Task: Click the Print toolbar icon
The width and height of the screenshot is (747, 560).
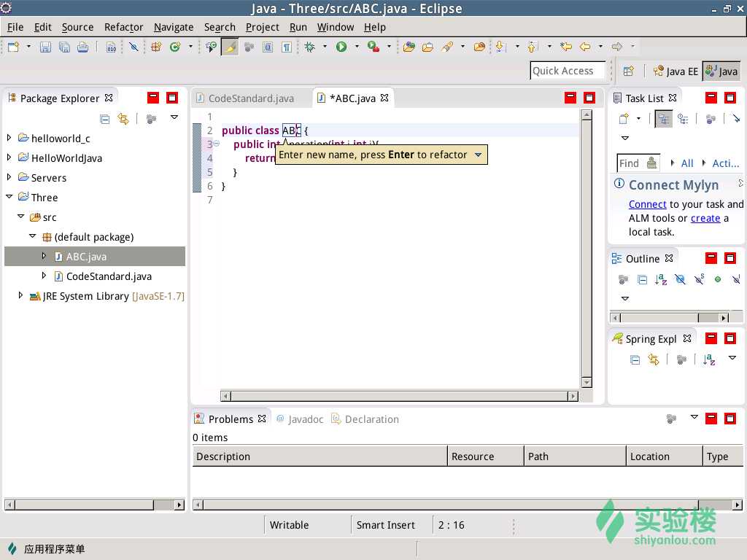Action: click(x=83, y=47)
